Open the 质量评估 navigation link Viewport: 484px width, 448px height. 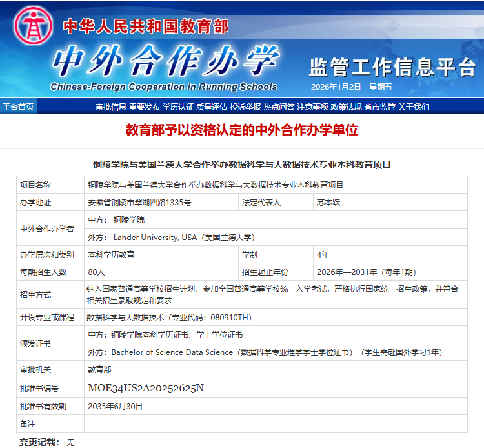pos(212,107)
